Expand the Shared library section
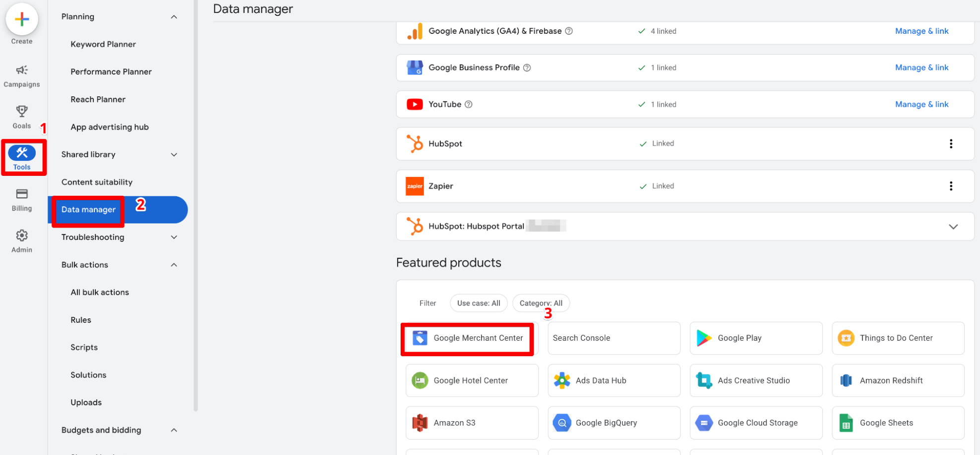 point(174,155)
